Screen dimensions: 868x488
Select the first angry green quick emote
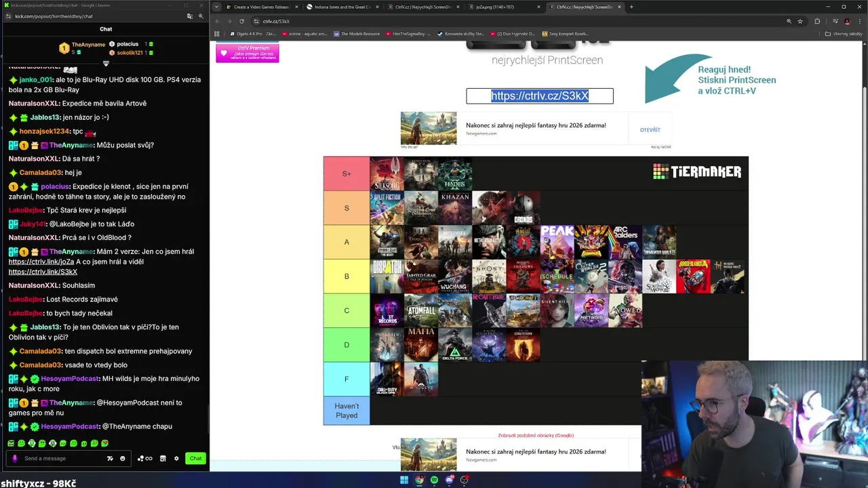(11, 443)
